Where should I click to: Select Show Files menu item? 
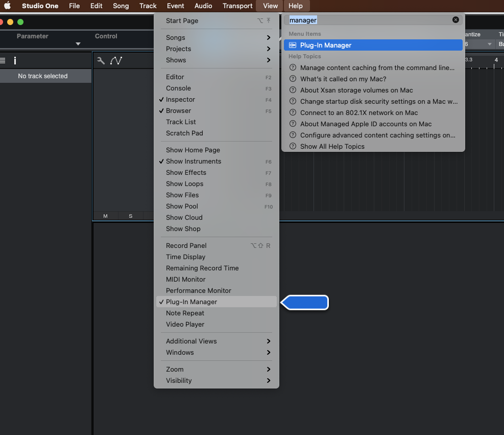pyautogui.click(x=217, y=195)
